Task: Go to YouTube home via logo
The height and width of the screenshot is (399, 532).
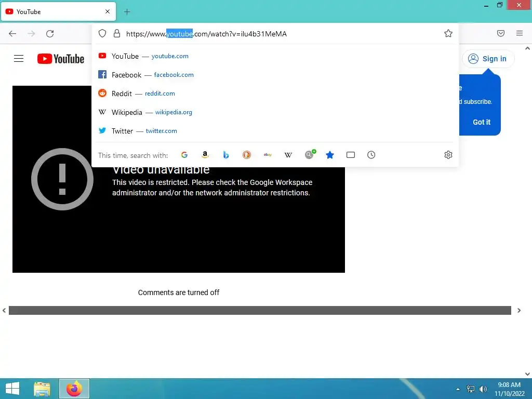Action: [61, 59]
